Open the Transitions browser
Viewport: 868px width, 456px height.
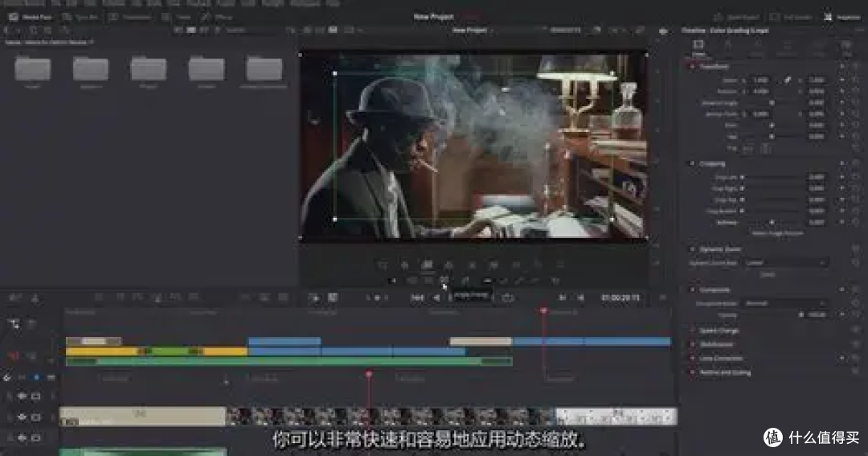coord(130,17)
